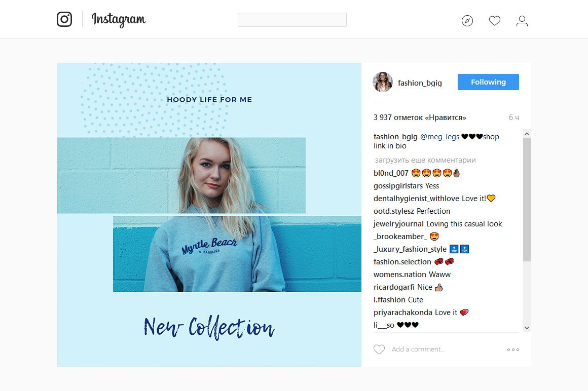Open commenter gossipgirlstars profile
This screenshot has height=391, width=588.
(398, 186)
